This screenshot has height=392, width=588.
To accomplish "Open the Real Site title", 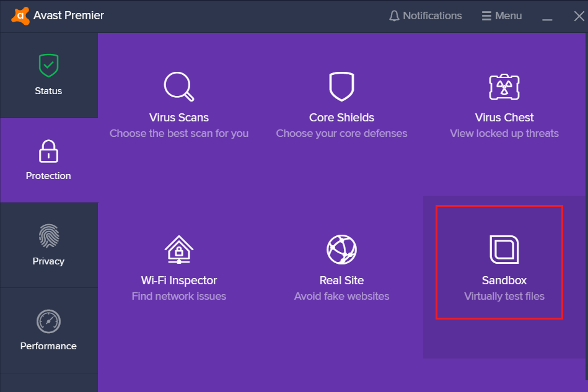I will 341,281.
